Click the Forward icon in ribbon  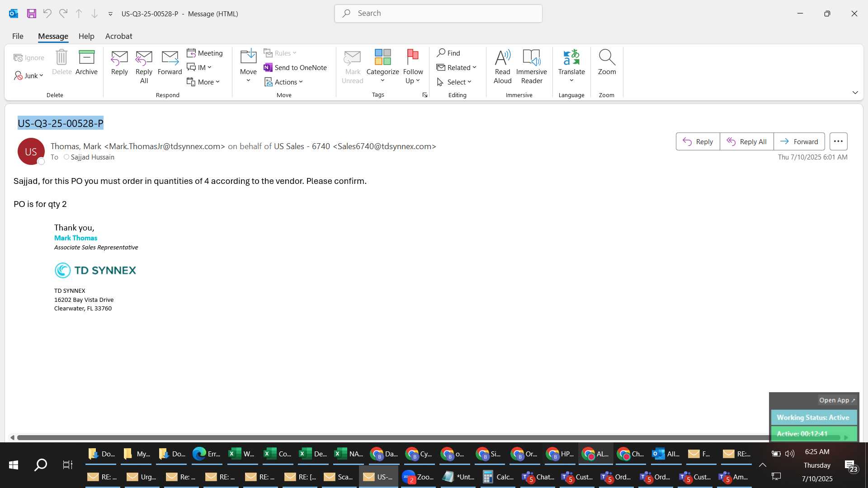[x=170, y=62]
